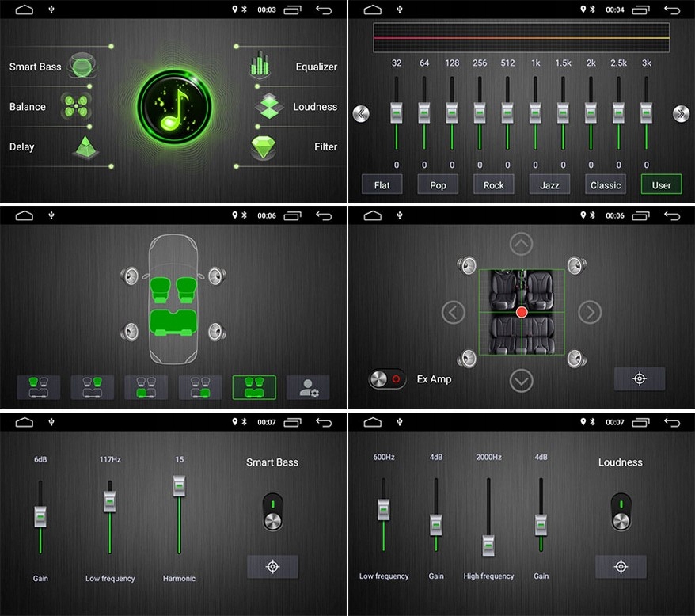Select the Rock equalizer preset
Viewport: 695px width, 616px height.
coord(494,184)
